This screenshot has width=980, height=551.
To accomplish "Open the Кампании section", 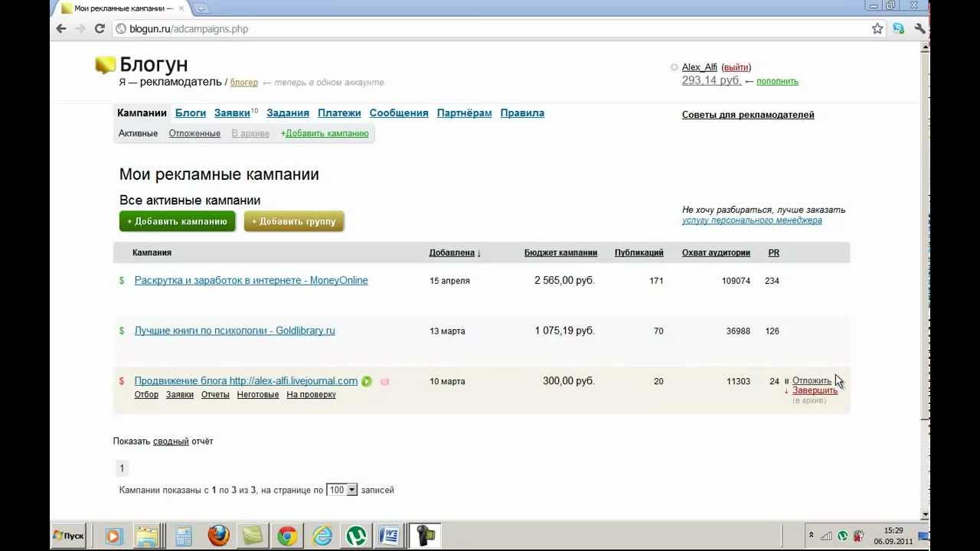I will [x=142, y=112].
